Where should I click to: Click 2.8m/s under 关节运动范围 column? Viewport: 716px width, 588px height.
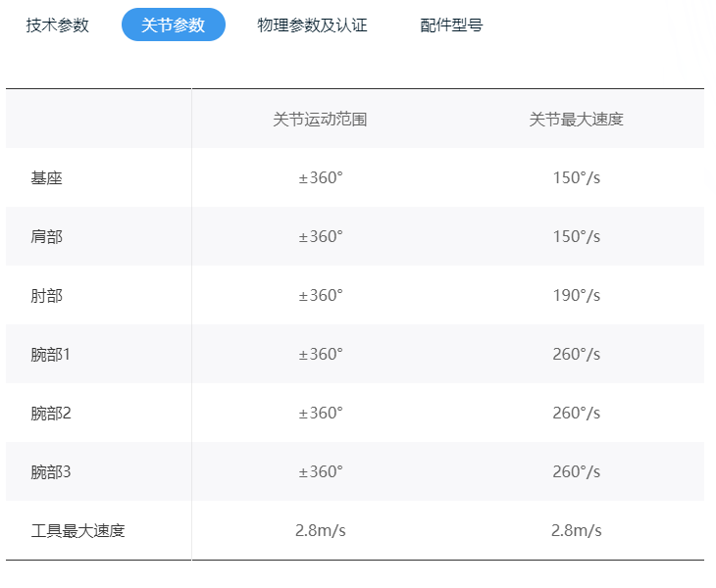click(x=321, y=531)
